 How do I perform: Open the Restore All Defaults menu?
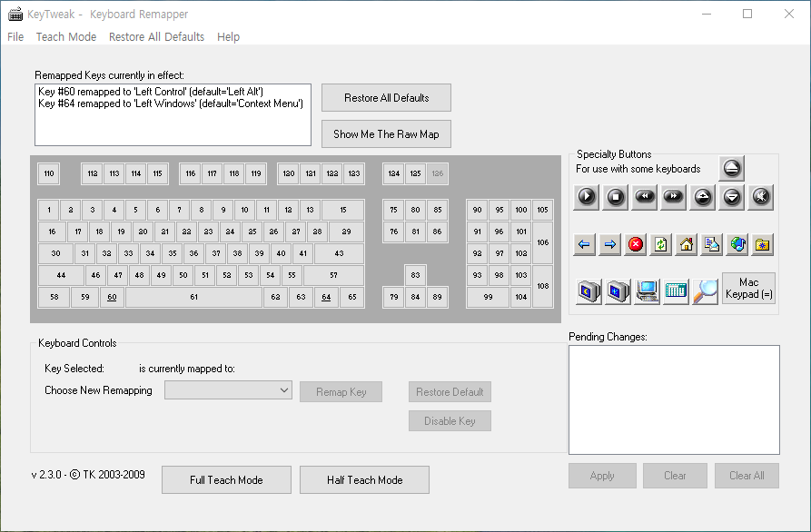157,36
